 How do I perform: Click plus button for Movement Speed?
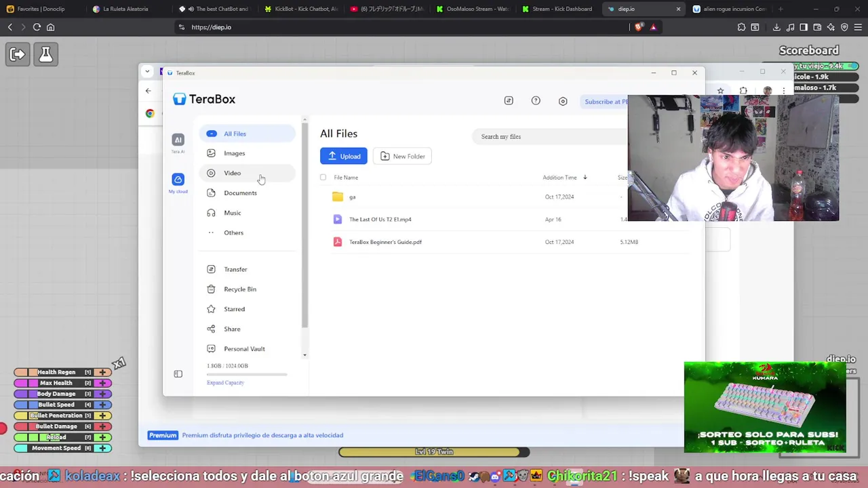click(102, 448)
